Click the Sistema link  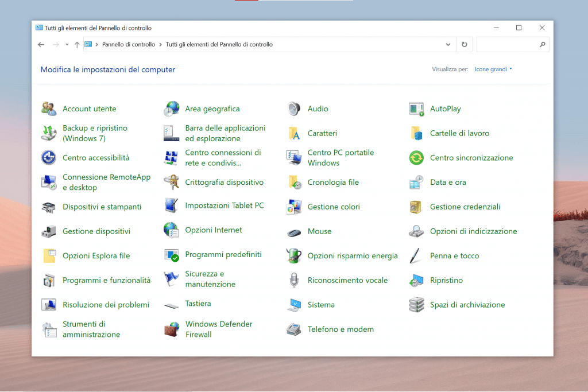click(321, 305)
